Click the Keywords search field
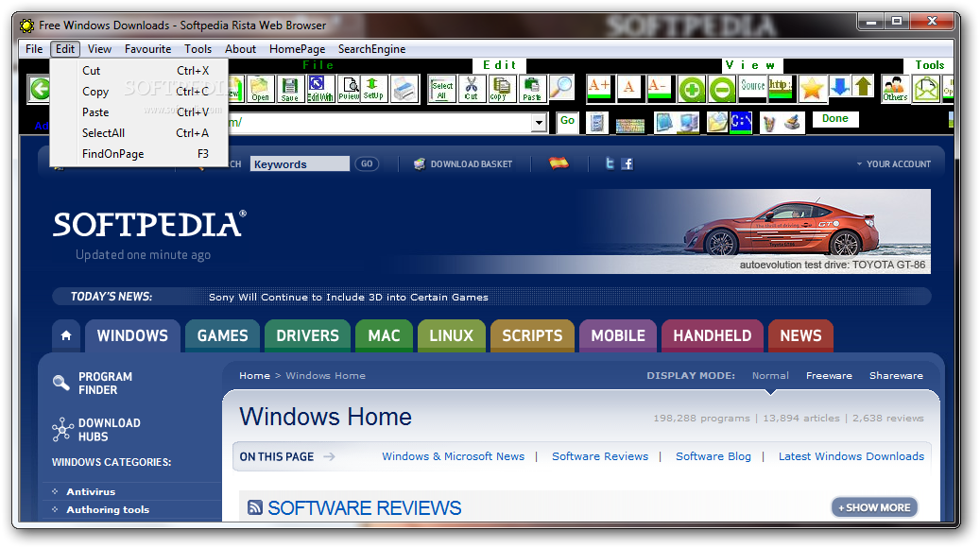Viewport: 980px width, 548px height. [300, 163]
